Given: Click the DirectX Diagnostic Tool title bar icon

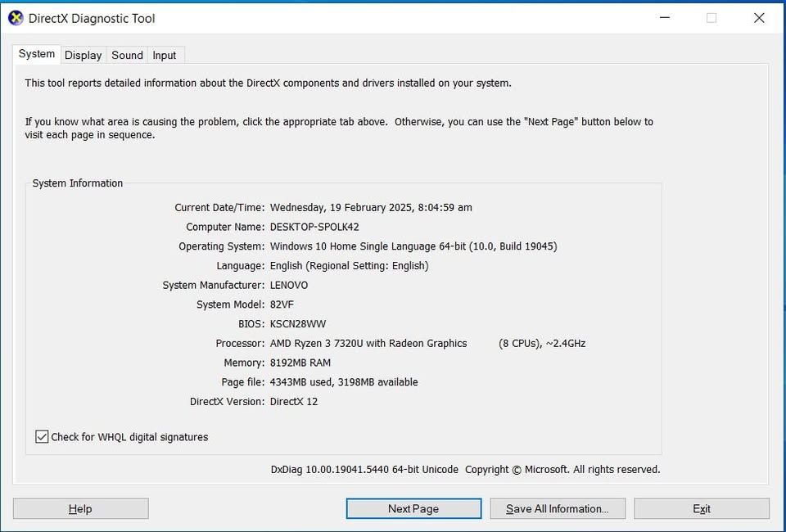Looking at the screenshot, I should click(16, 18).
